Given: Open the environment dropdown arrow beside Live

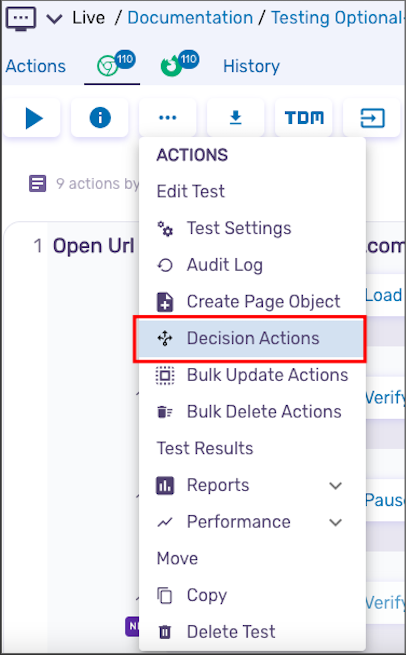Looking at the screenshot, I should (x=54, y=19).
